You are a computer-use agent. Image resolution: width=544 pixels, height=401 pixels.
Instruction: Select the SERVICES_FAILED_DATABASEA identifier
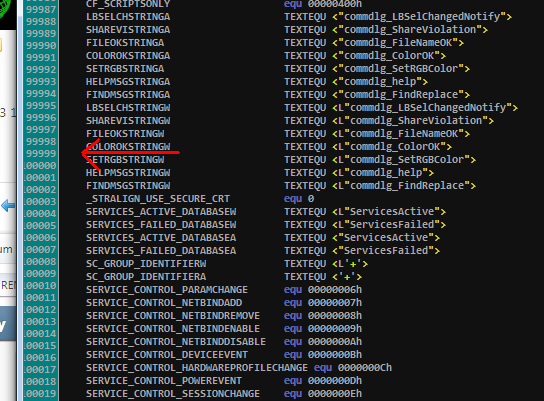coord(161,251)
